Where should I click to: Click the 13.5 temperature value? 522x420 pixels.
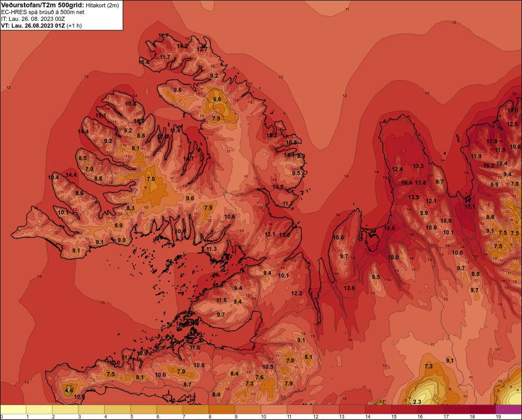click(413, 197)
